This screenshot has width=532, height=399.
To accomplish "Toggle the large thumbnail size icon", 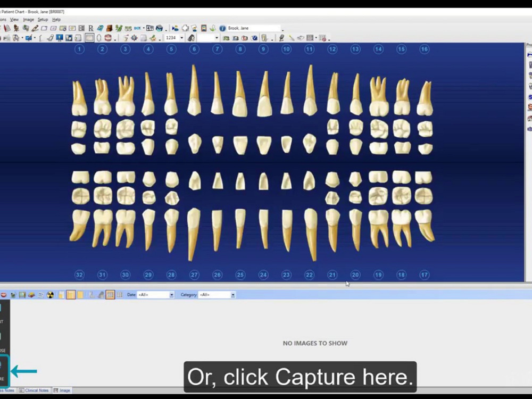I will 80,295.
